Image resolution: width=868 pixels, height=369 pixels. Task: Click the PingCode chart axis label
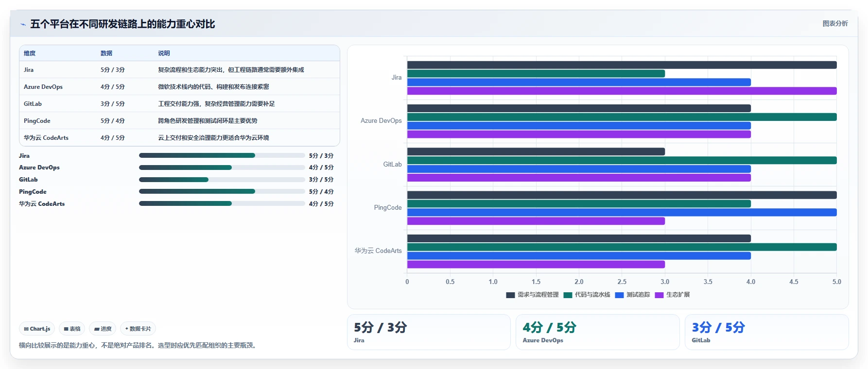click(388, 208)
